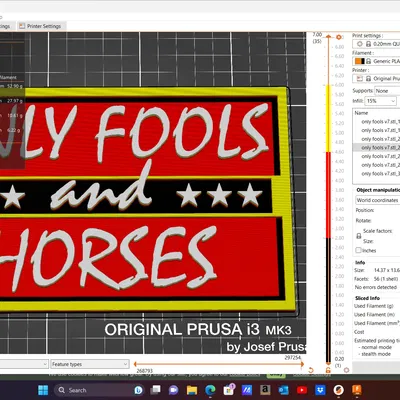Open Dropbox from taskbar
This screenshot has height=400, width=400.
(320, 390)
